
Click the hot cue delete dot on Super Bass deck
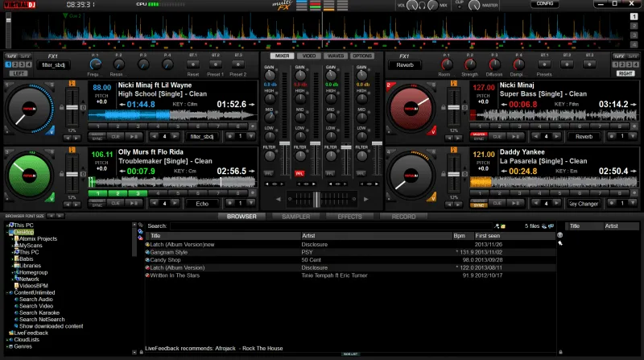coord(634,126)
